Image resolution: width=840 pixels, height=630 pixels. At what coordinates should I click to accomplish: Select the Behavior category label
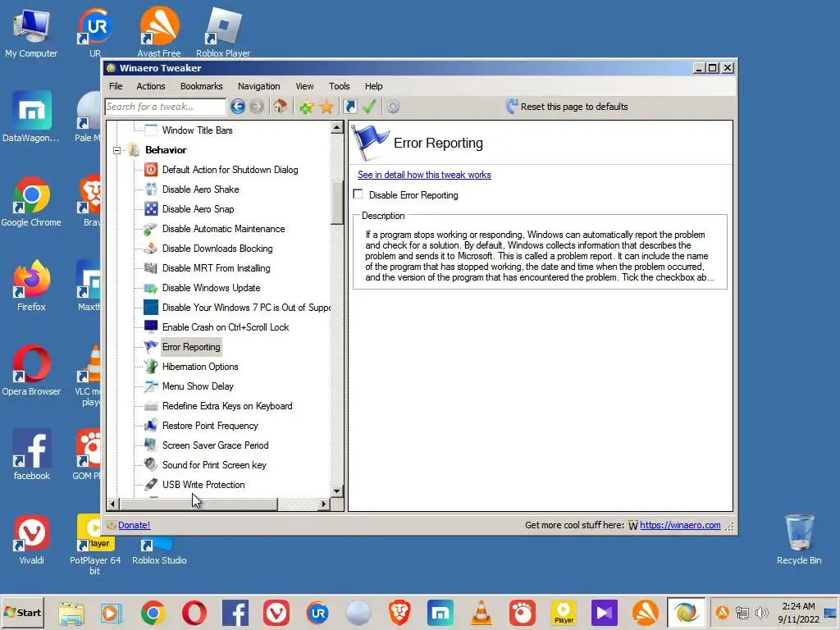point(166,151)
